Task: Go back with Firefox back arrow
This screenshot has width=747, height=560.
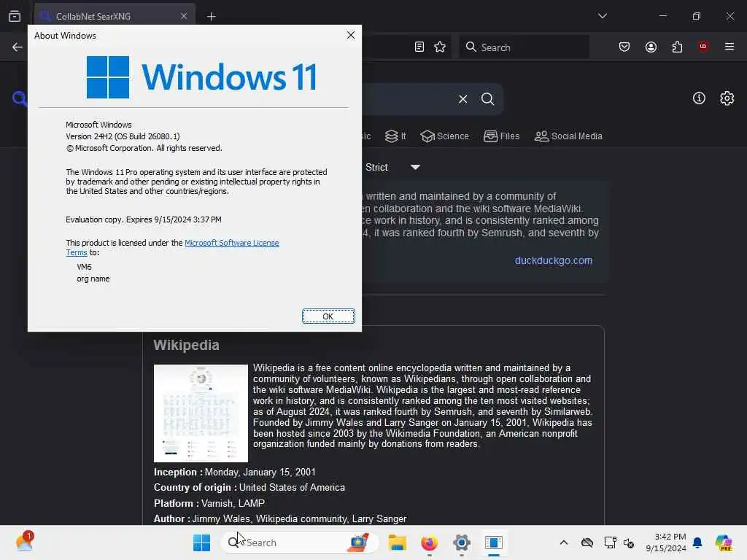Action: [x=18, y=47]
